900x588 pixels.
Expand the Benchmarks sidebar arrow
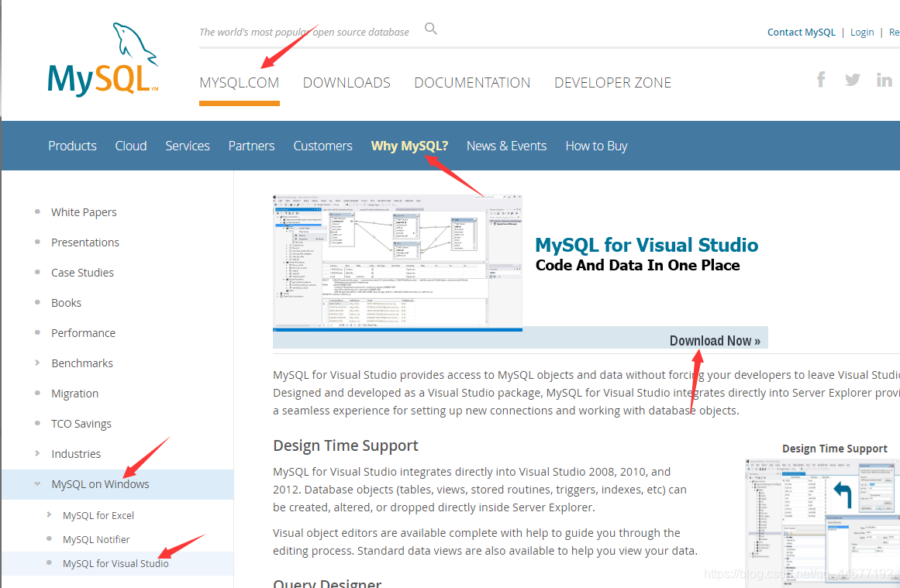click(37, 363)
